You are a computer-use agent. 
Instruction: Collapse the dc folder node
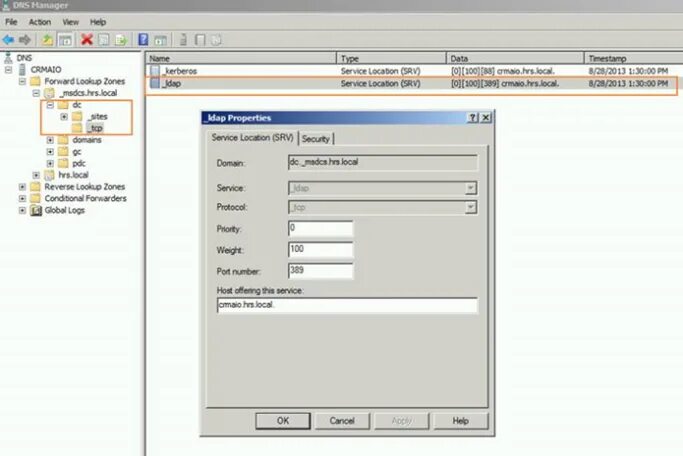pyautogui.click(x=50, y=105)
